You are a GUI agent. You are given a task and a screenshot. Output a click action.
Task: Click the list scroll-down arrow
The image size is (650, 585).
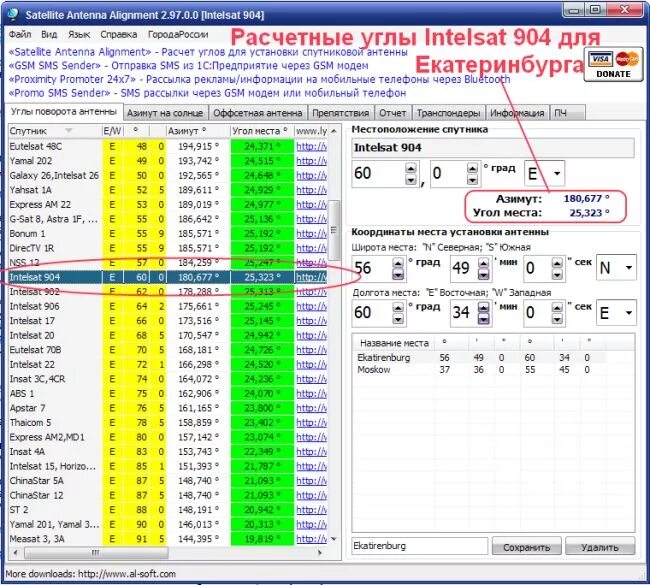pyautogui.click(x=334, y=539)
